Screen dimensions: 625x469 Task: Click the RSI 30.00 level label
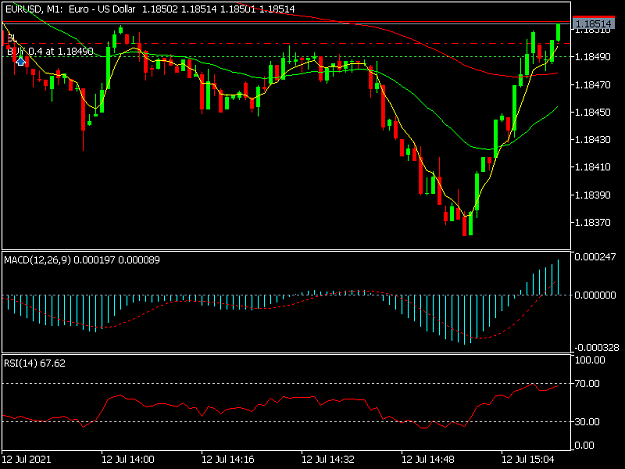(587, 422)
